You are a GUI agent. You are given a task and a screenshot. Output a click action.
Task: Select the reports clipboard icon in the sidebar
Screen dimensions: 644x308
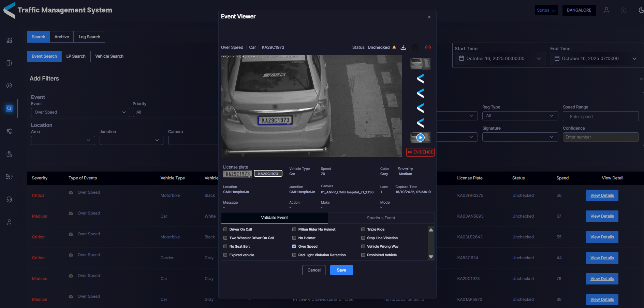9,154
